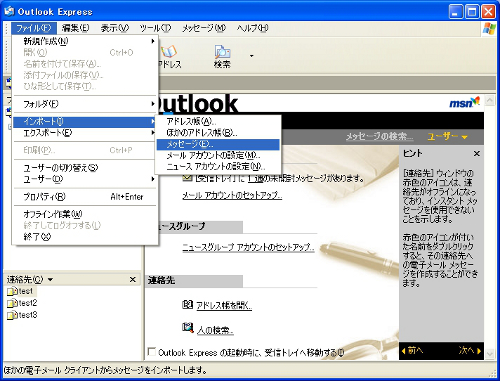Click the Find (検索) toolbar icon

pyautogui.click(x=222, y=56)
